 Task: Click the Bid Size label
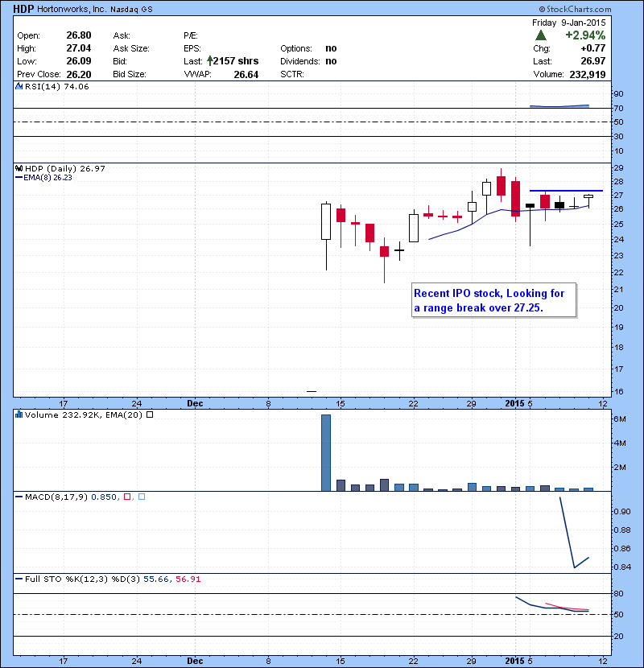pos(130,75)
